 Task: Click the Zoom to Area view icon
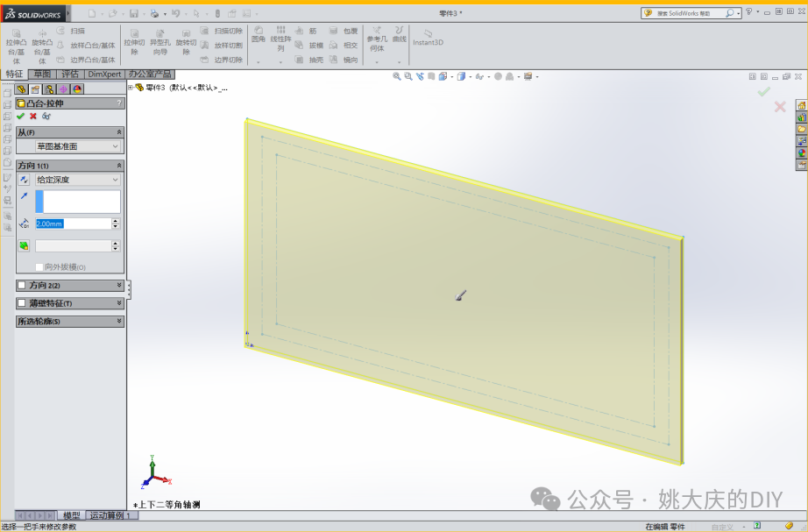click(408, 76)
